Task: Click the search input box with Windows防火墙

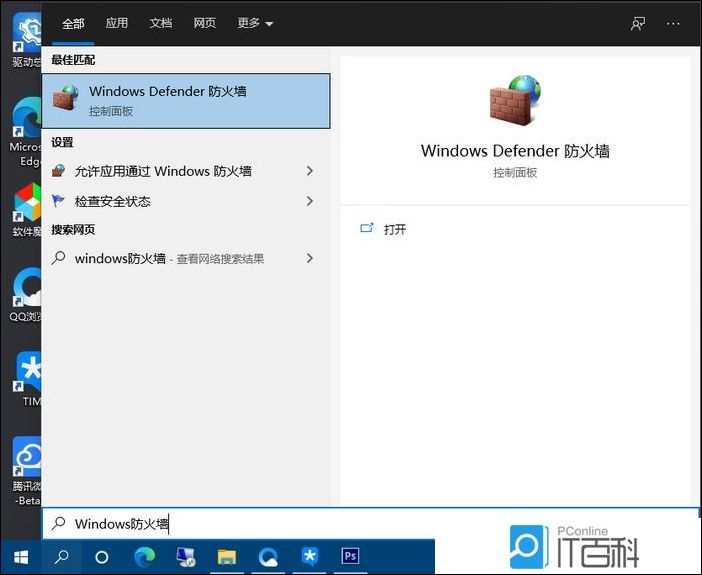Action: tap(371, 524)
